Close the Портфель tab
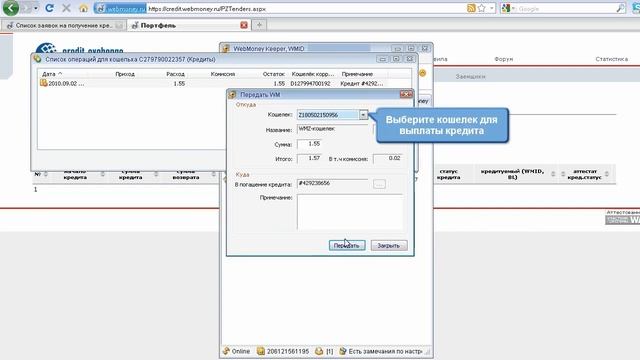 pyautogui.click(x=244, y=25)
